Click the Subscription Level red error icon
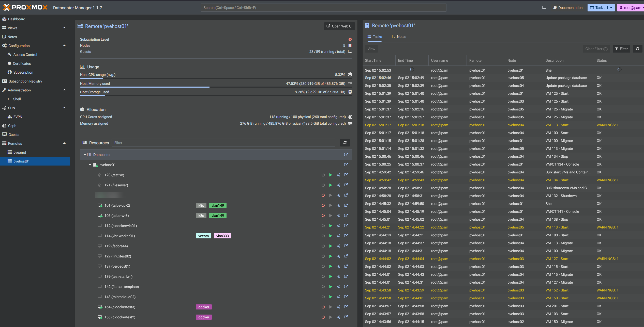The height and width of the screenshot is (327, 644). (x=350, y=39)
